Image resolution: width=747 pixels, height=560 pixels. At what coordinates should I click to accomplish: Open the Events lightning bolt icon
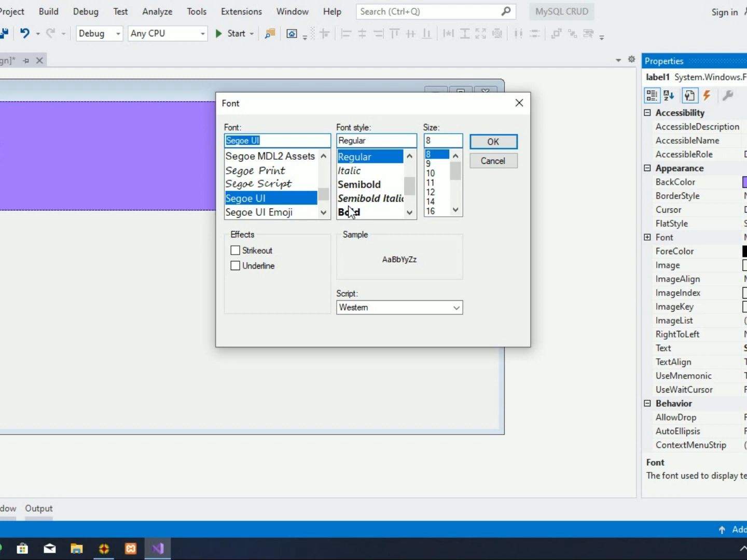[x=707, y=95]
